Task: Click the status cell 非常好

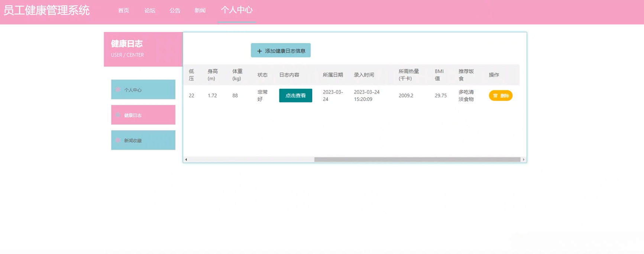Action: pos(262,95)
